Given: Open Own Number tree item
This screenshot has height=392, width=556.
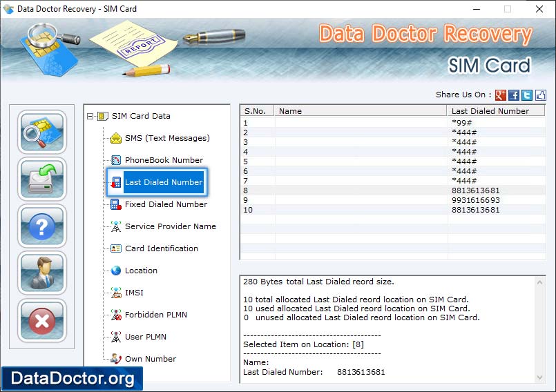Looking at the screenshot, I should [151, 359].
